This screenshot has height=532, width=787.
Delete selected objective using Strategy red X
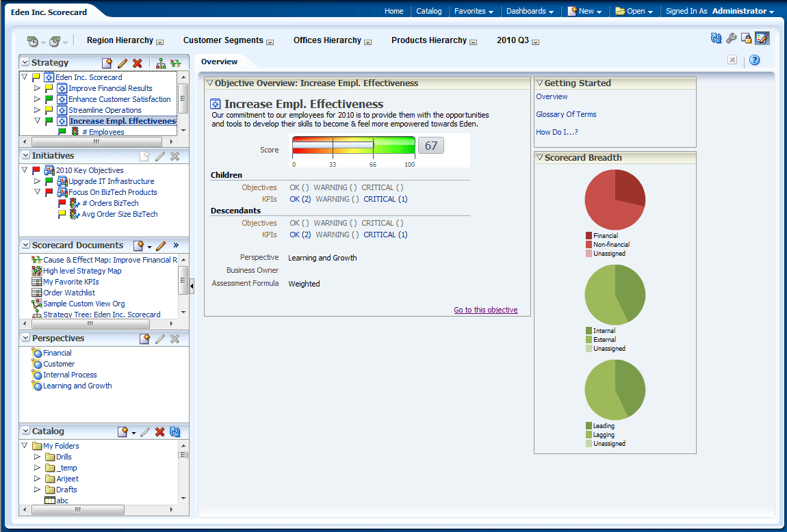click(x=138, y=63)
